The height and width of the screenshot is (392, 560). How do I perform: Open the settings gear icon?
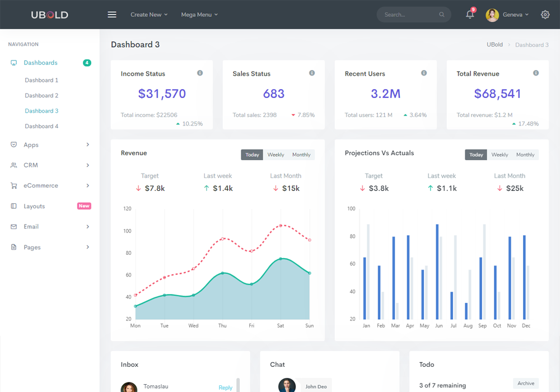[545, 15]
